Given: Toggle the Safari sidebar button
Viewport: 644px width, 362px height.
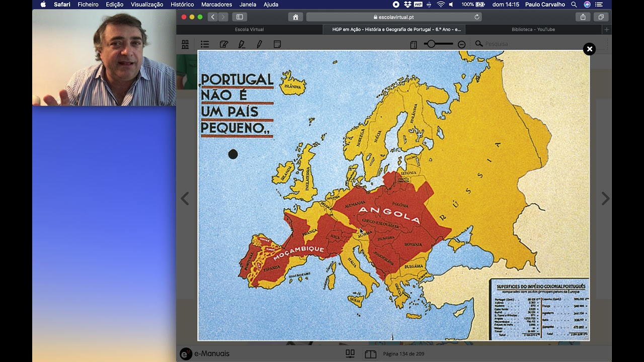Looking at the screenshot, I should click(x=239, y=17).
